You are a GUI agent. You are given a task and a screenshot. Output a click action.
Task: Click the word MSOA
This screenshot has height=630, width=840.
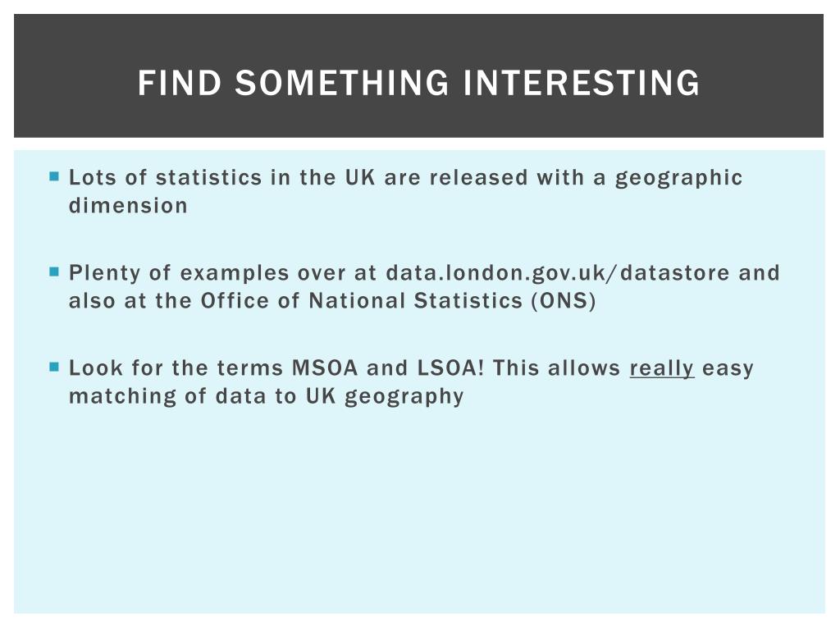click(325, 368)
